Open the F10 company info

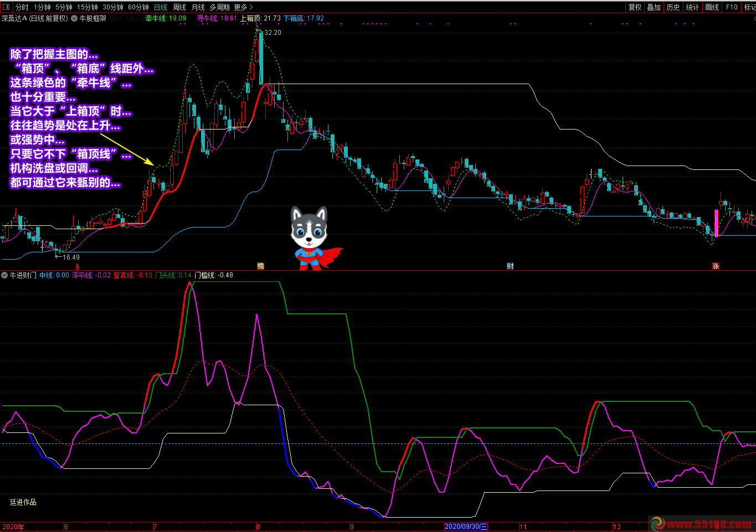coord(732,7)
